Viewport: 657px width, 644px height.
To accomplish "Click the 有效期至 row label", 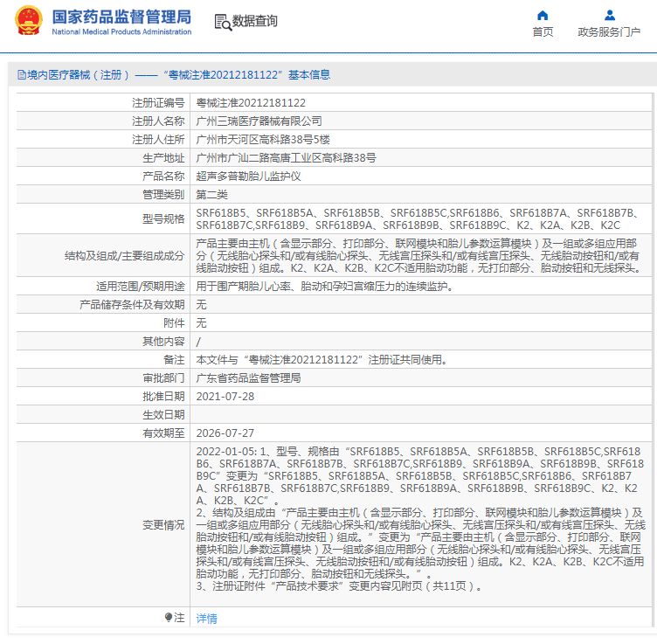I will pos(163,433).
